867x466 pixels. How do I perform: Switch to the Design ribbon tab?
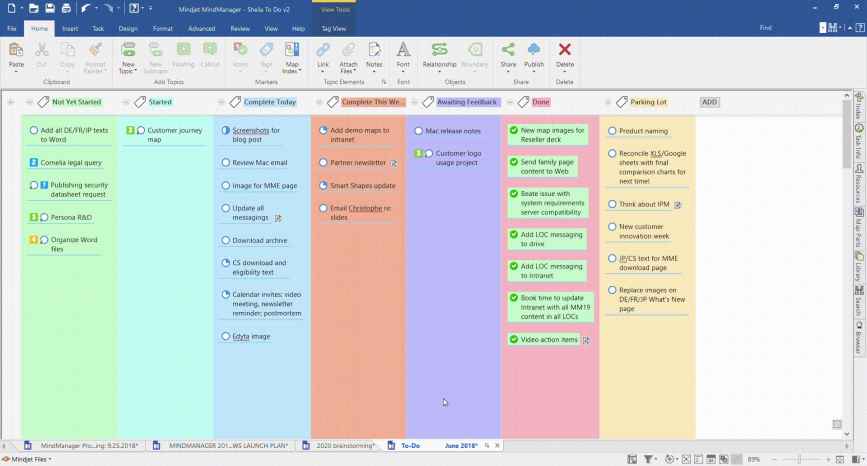[x=128, y=29]
